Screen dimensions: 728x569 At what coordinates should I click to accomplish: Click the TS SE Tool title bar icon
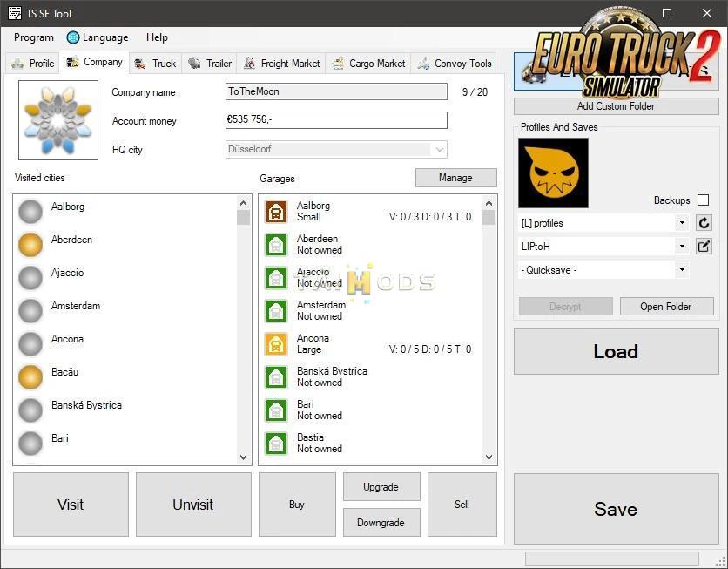(15, 13)
